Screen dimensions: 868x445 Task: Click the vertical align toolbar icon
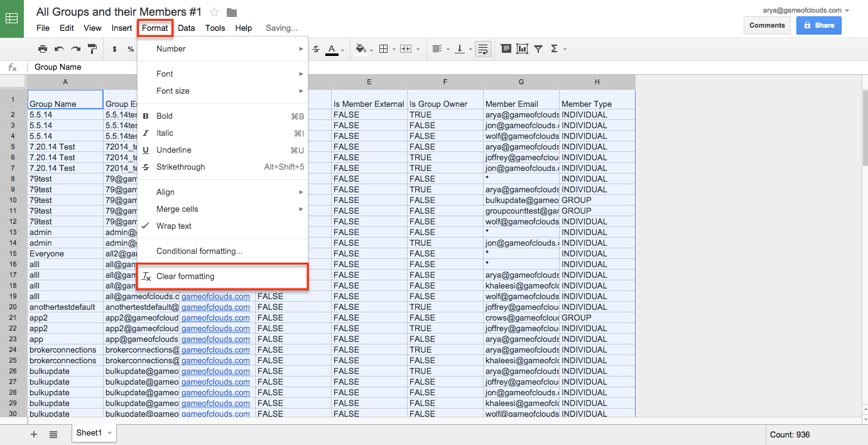point(460,49)
